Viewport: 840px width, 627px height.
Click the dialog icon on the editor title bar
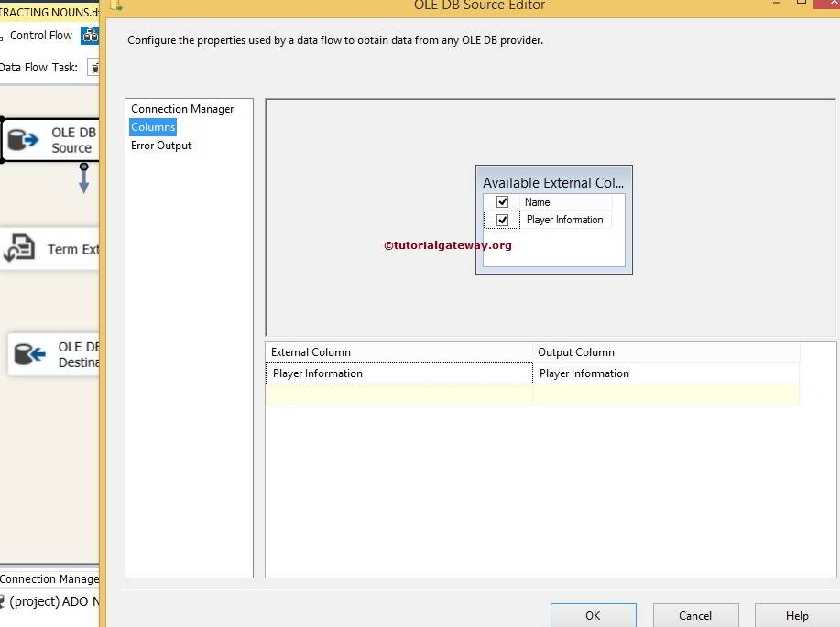click(x=116, y=5)
